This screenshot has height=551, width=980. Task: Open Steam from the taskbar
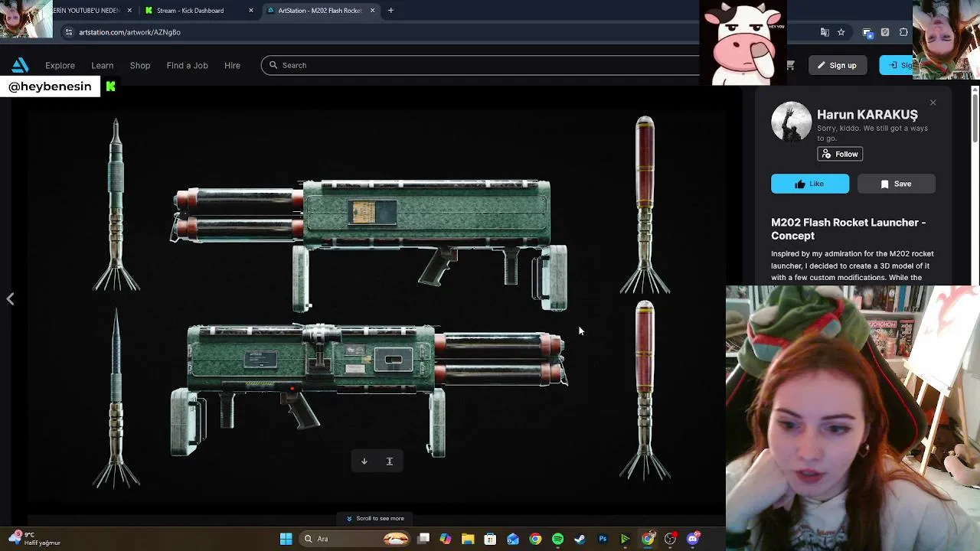580,539
